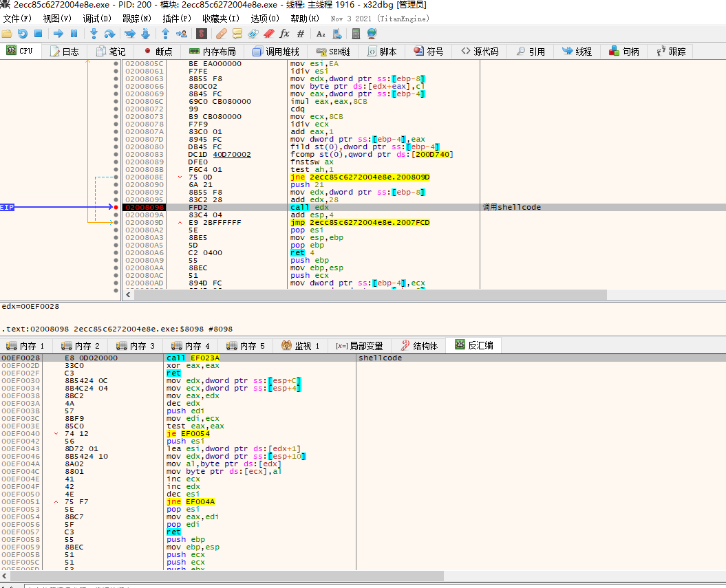
Task: Toggle breakpoint at address 02008098
Action: (x=116, y=207)
